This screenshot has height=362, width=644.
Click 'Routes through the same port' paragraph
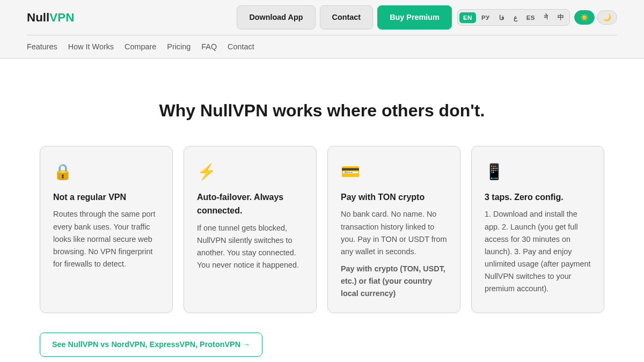click(x=104, y=239)
